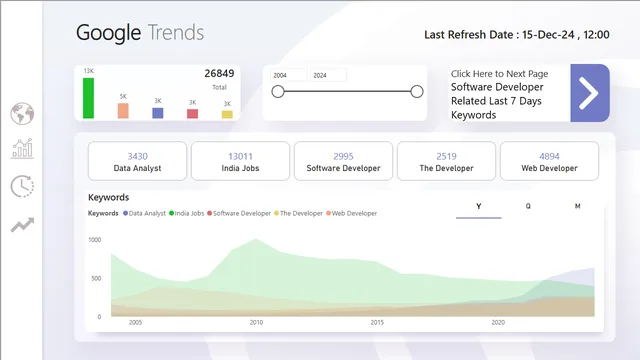Click the red 3K bar
The image size is (640, 360).
[x=192, y=114]
